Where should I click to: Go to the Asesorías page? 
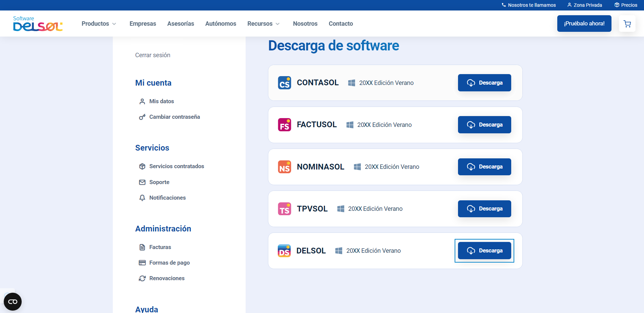(181, 24)
